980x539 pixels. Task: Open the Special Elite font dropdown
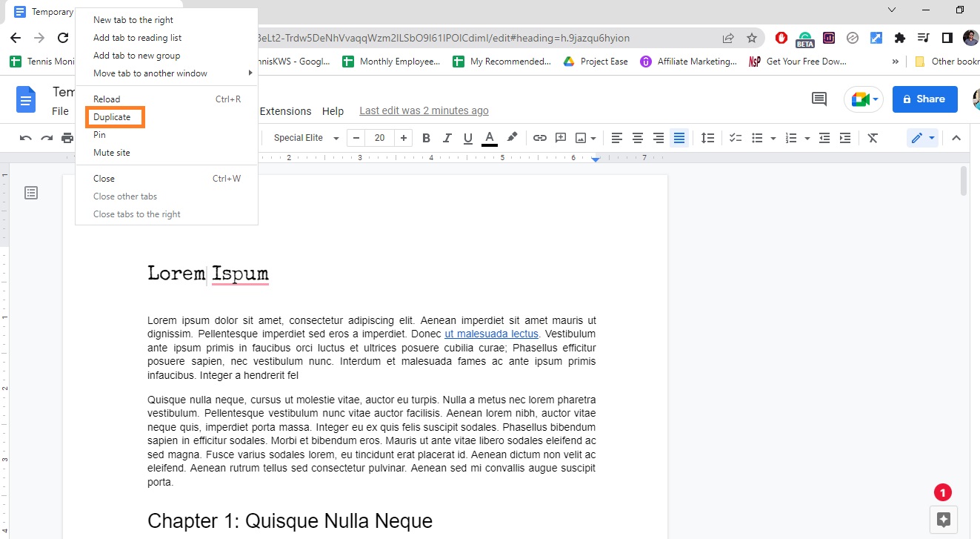coord(304,137)
